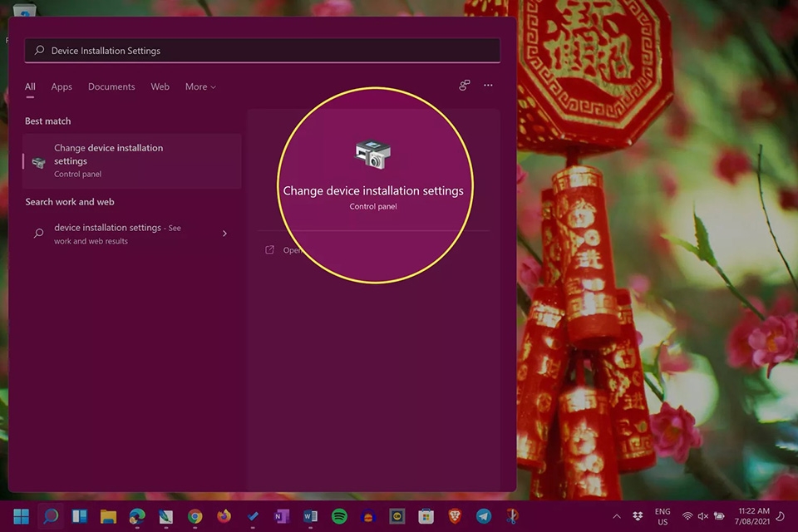Expand the device installation settings web result

tap(224, 234)
